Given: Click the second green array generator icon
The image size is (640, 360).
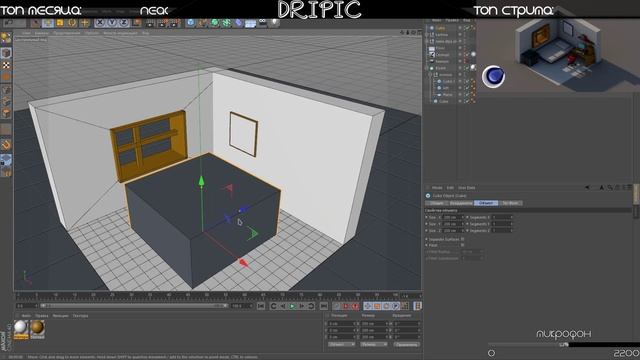Looking at the screenshot, I should (227, 22).
